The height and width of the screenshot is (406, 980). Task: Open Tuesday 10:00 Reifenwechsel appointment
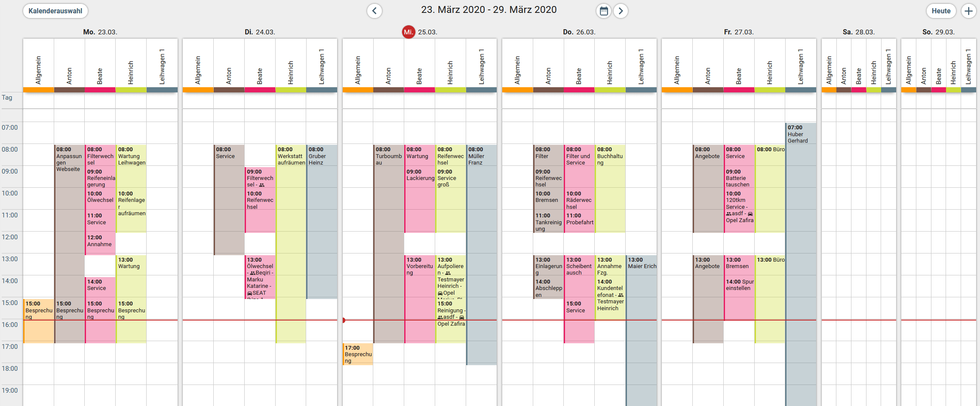[260, 211]
